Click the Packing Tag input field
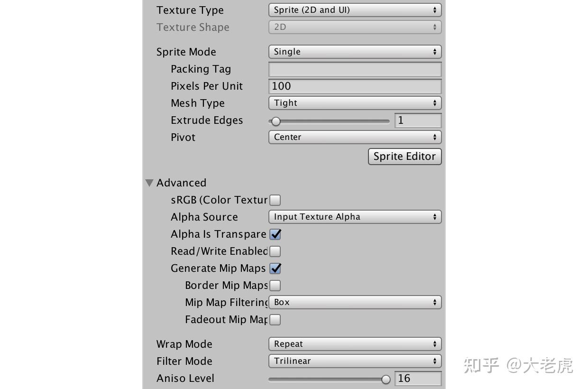The height and width of the screenshot is (389, 588). 355,69
